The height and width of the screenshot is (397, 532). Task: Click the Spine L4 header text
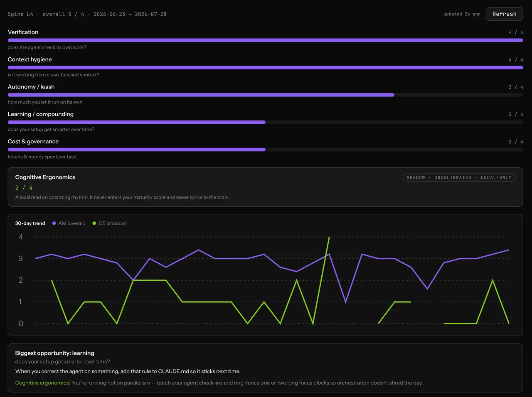pyautogui.click(x=20, y=14)
